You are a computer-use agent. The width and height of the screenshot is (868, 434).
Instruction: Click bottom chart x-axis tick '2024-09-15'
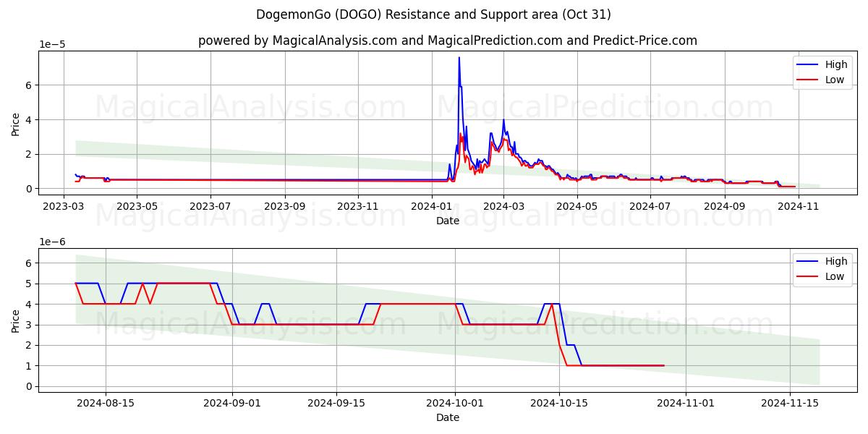(336, 402)
